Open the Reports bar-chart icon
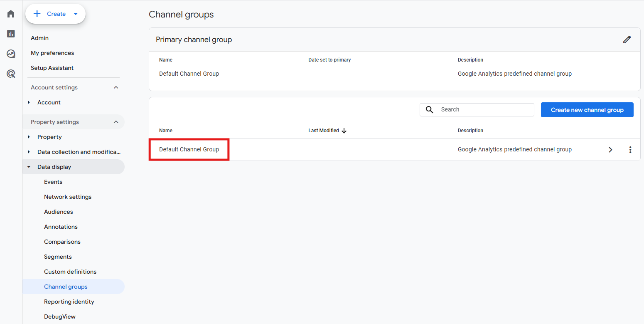 pyautogui.click(x=11, y=34)
